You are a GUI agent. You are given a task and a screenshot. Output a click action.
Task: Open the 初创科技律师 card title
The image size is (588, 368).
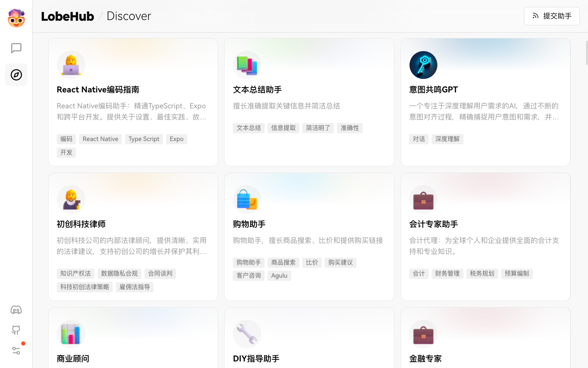tap(81, 224)
